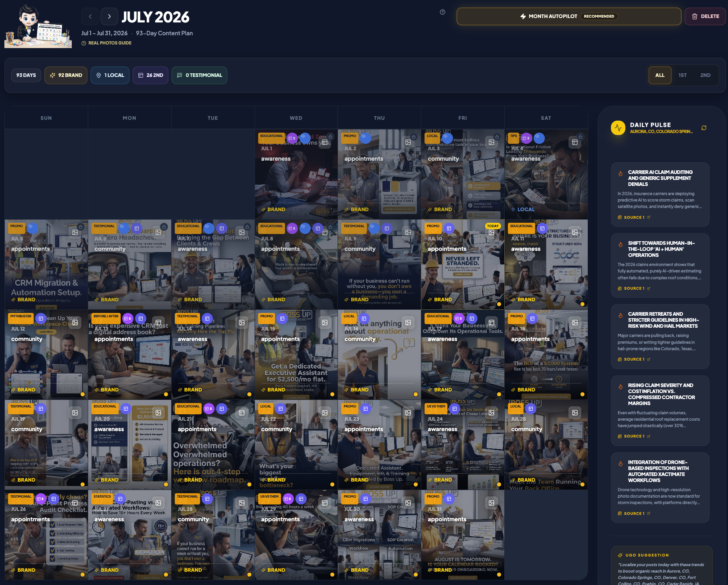Show all posts with the ALL tab
The width and height of the screenshot is (728, 585).
pos(660,75)
